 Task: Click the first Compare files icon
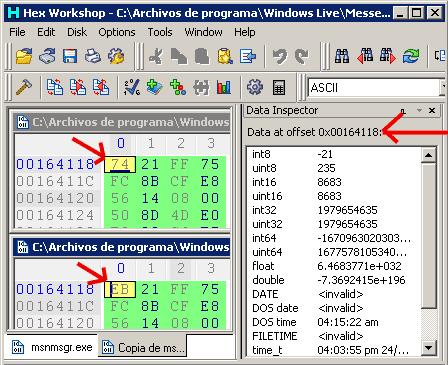[55, 88]
